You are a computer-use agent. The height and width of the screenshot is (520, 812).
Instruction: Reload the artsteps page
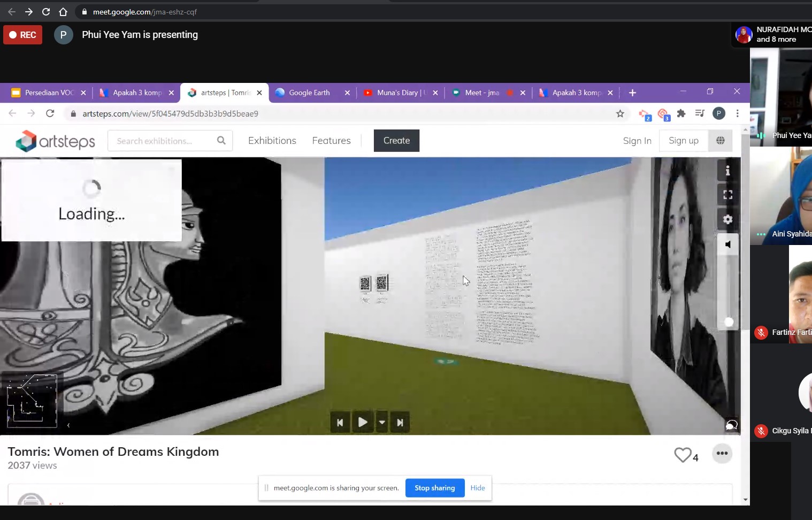(x=50, y=113)
